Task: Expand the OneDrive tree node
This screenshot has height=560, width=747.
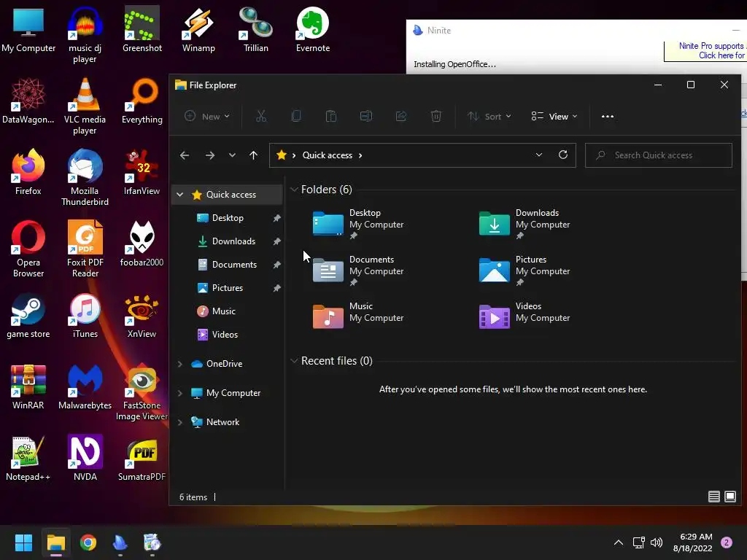Action: tap(179, 364)
